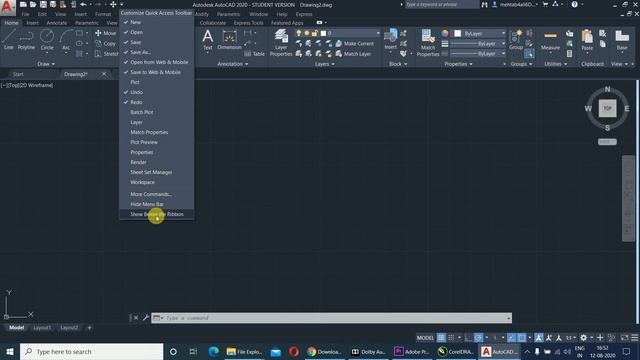This screenshot has width=640, height=360.
Task: Click the Windows taskbar search box
Action: [91, 351]
